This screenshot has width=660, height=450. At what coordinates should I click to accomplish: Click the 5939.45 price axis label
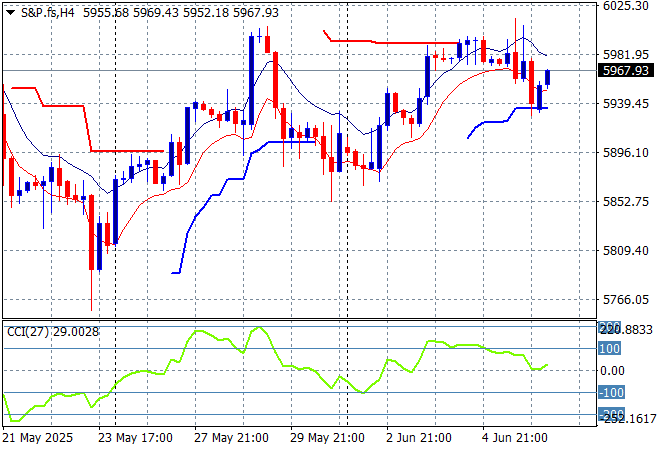point(626,104)
